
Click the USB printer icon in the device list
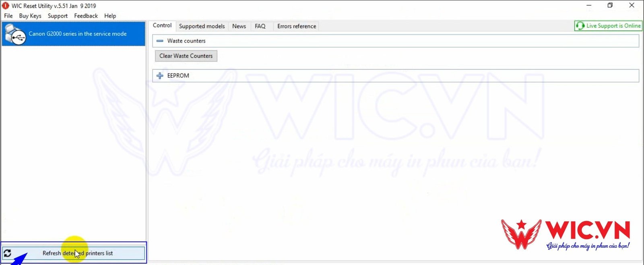pos(15,35)
